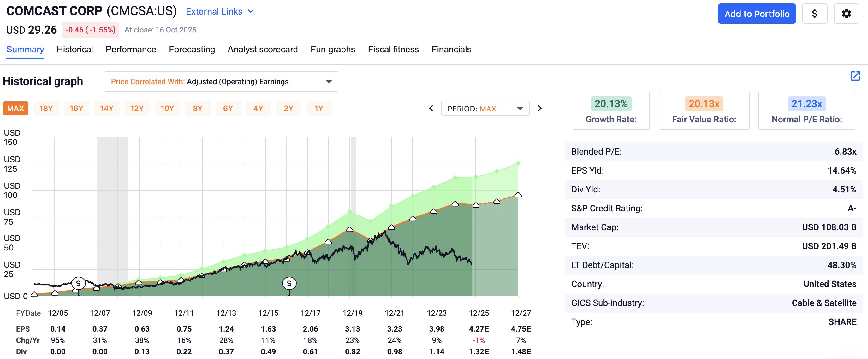Viewport: 868px width, 359px height.
Task: Switch the chart to the 1Y range
Action: point(319,109)
